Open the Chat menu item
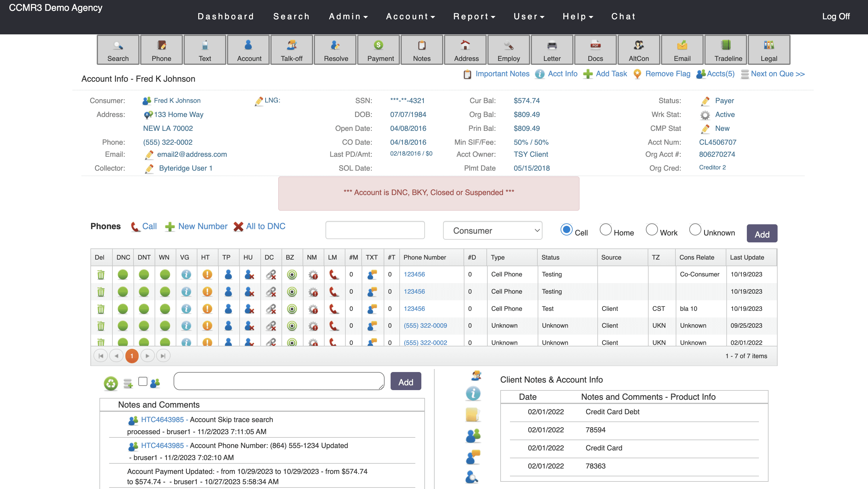Image resolution: width=868 pixels, height=489 pixels. point(623,16)
